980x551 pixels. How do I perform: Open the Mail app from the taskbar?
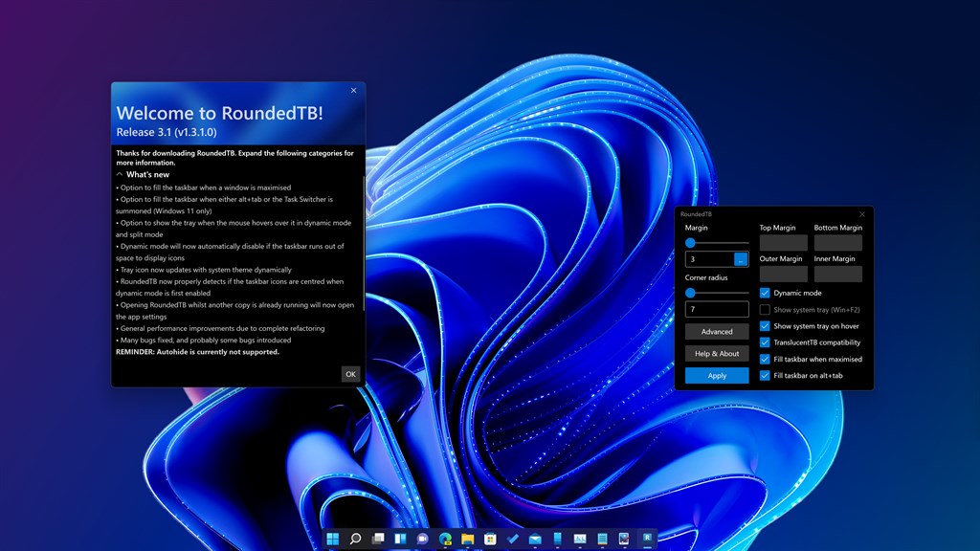tap(534, 539)
